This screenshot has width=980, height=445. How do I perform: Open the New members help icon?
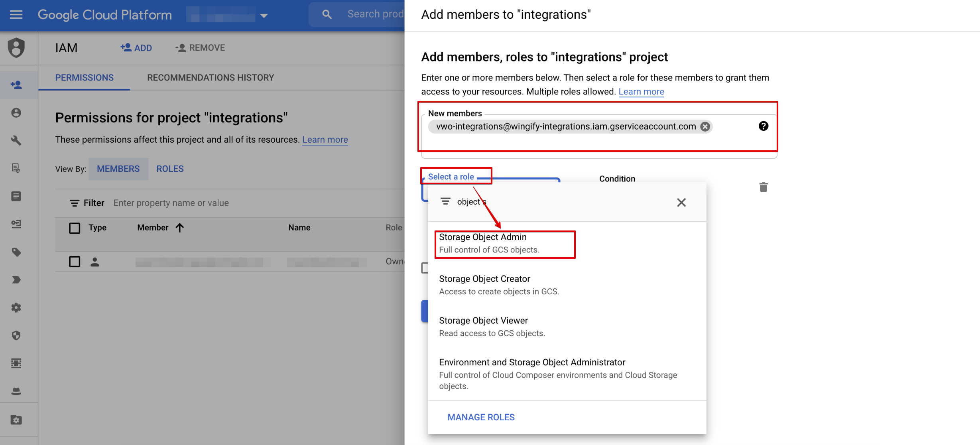(x=764, y=126)
